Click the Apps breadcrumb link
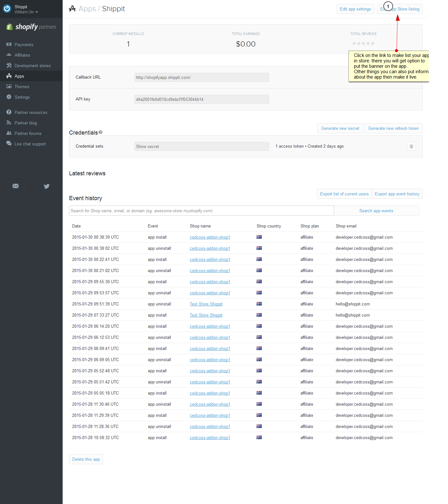 coord(87,9)
